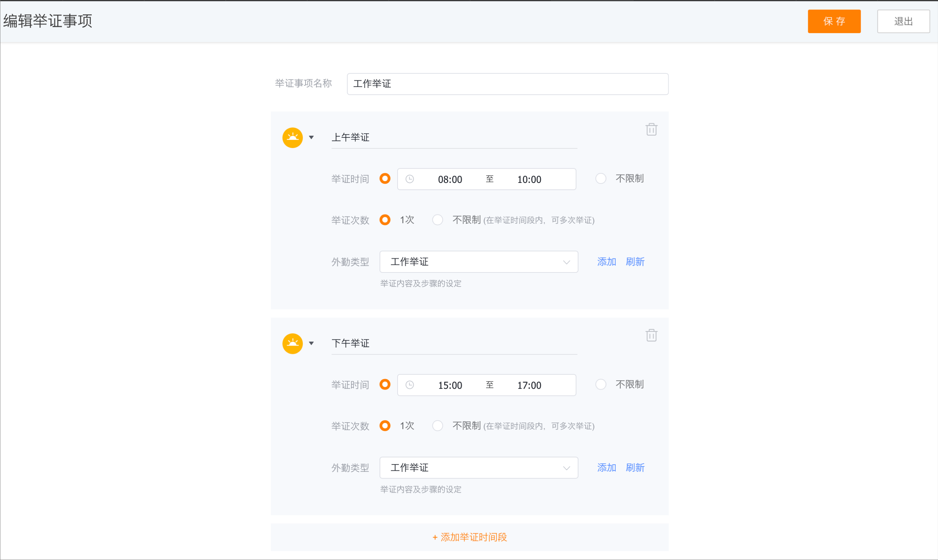The image size is (938, 560).
Task: Select 不限制 count radio in 下午举证
Action: click(x=438, y=426)
